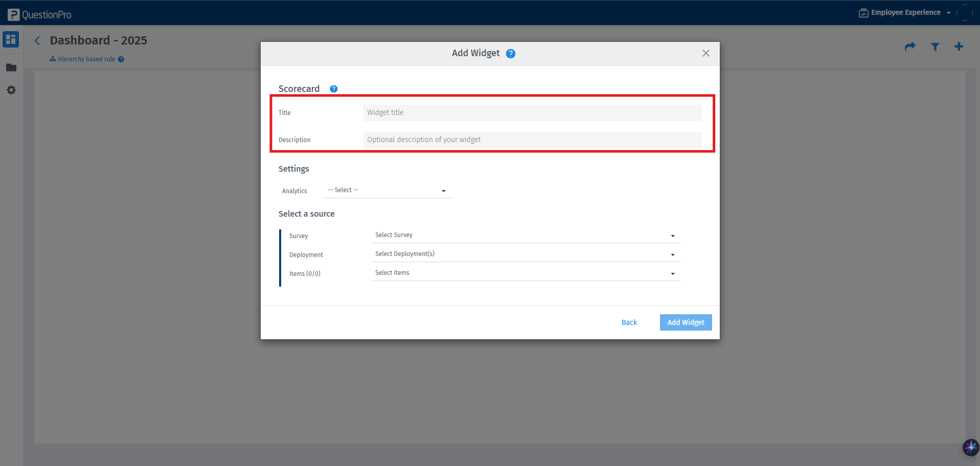Open the dashboard filter icon
Image resolution: width=980 pixels, height=466 pixels.
935,46
